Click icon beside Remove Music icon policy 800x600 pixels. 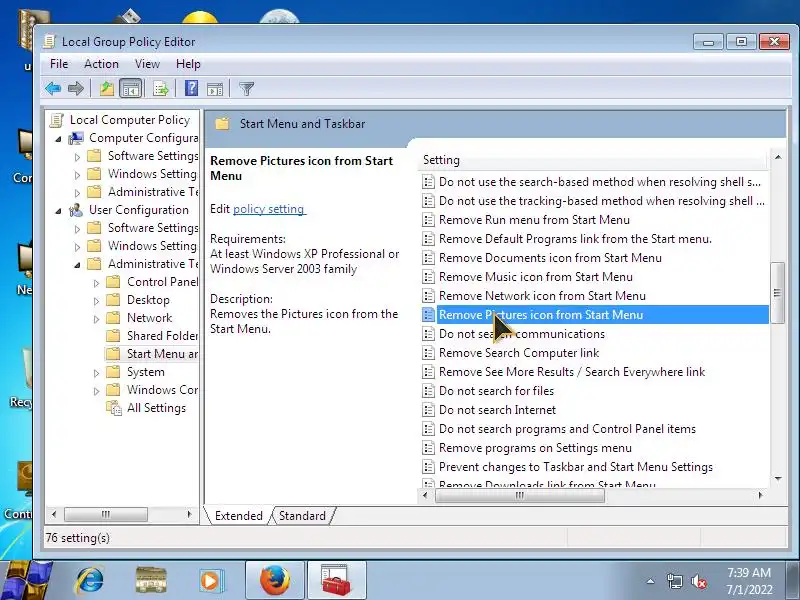tap(428, 277)
